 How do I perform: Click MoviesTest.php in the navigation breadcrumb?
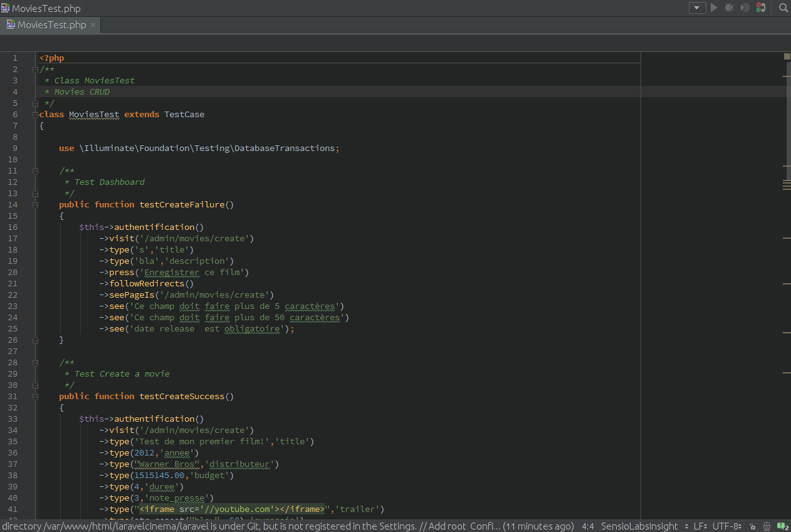(46, 8)
